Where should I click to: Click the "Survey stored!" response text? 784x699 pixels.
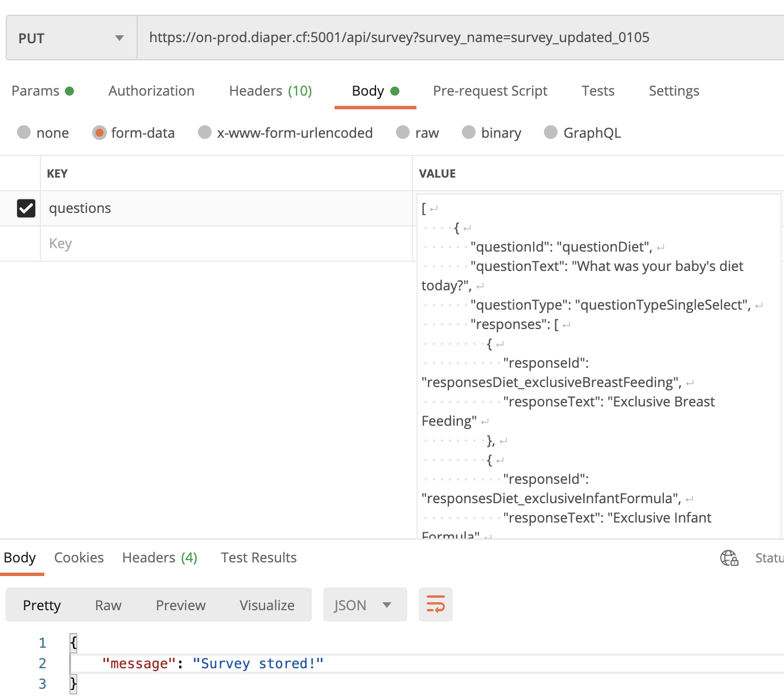tap(258, 664)
